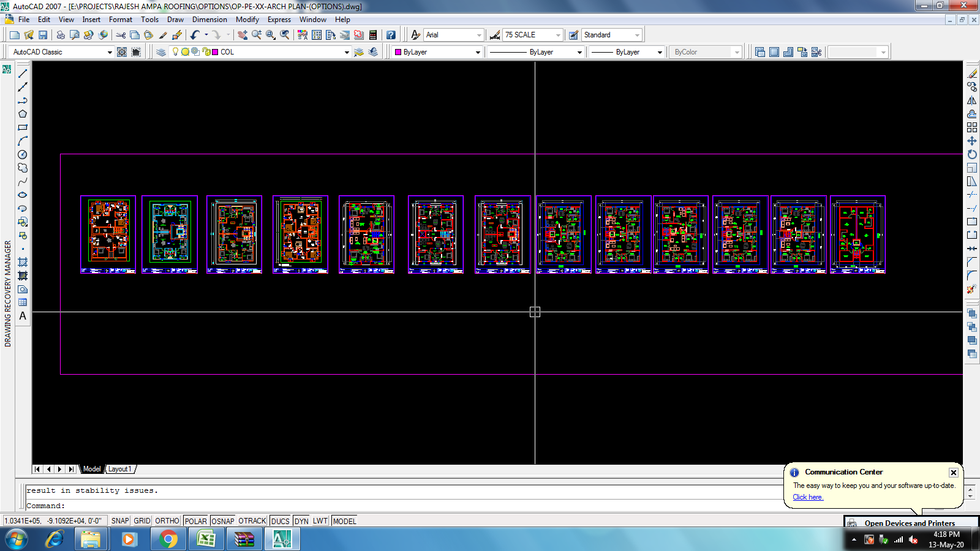Click here link in Communication Center
The height and width of the screenshot is (551, 980).
pos(807,497)
